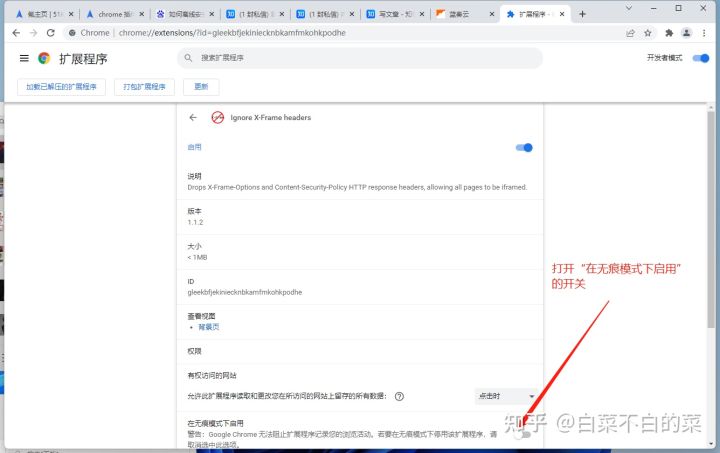Switch to the leftmost 主页 tab

coord(45,14)
